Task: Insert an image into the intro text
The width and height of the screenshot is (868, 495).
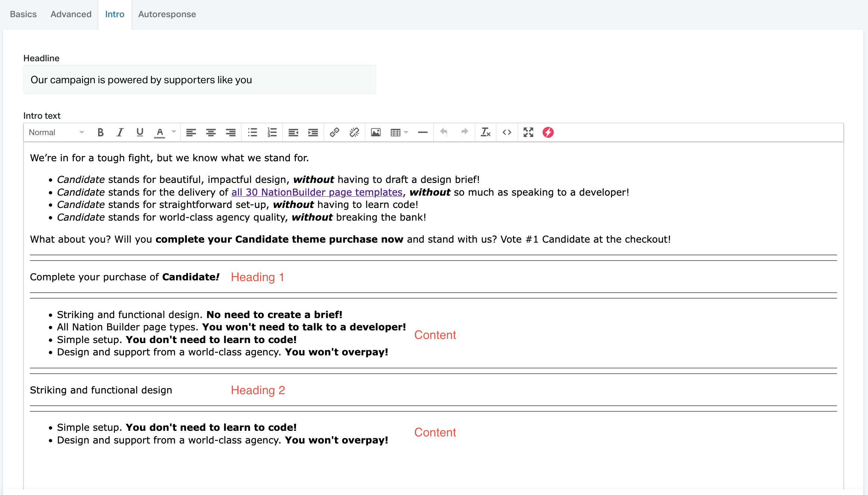Action: pos(375,132)
